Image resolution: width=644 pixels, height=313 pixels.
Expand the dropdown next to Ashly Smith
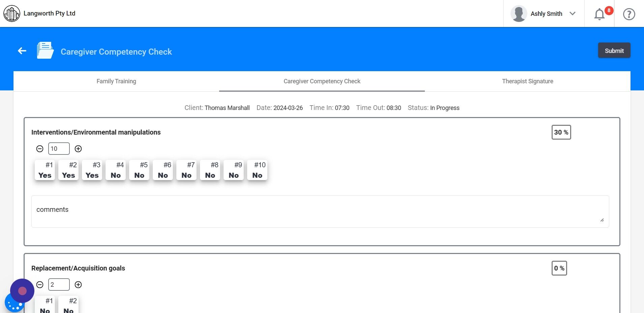[572, 13]
